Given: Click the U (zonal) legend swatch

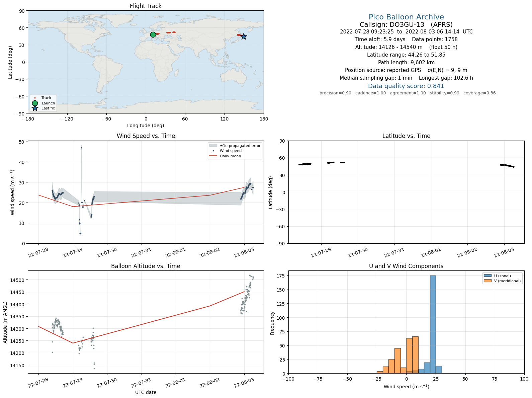Looking at the screenshot, I should click(487, 276).
